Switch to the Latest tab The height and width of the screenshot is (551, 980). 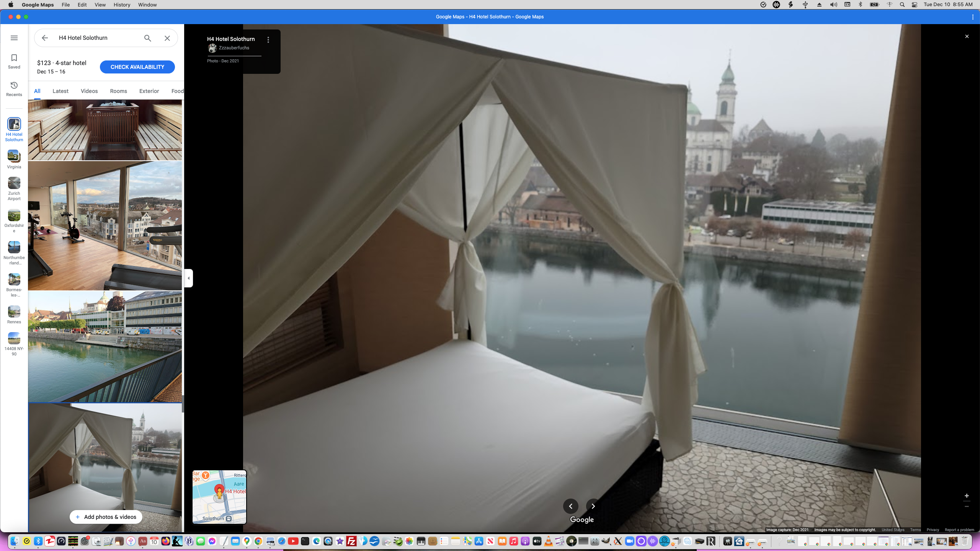click(x=60, y=91)
